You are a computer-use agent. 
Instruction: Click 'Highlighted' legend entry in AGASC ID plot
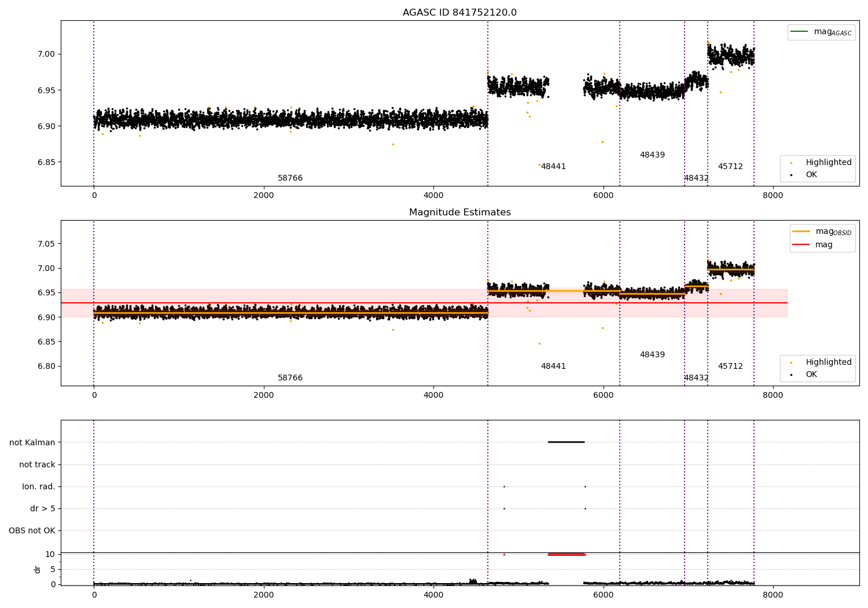click(829, 163)
